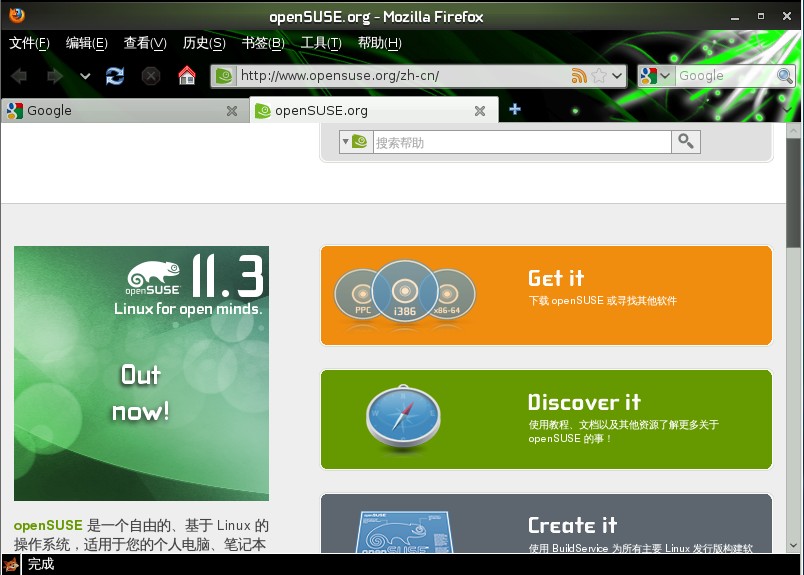This screenshot has height=575, width=804.
Task: Open the 书签(B) menu
Action: [x=263, y=43]
